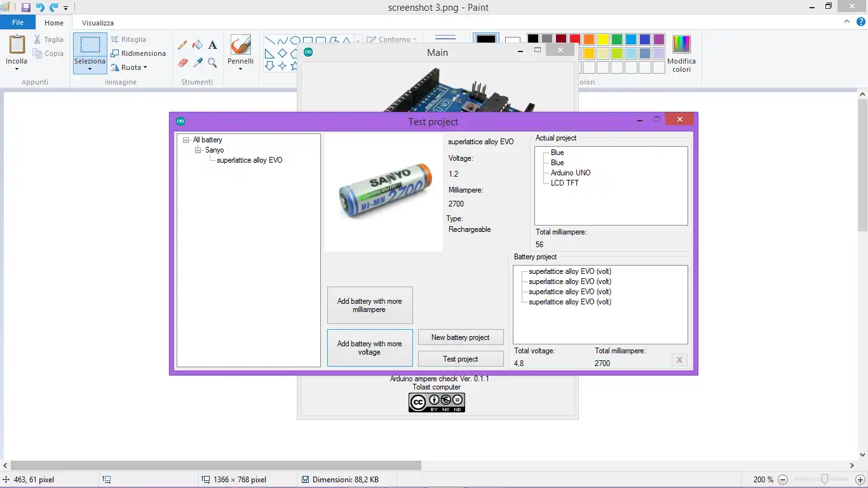Viewport: 868px width, 488px height.
Task: Click the Sanyo battery picture
Action: pos(384,193)
